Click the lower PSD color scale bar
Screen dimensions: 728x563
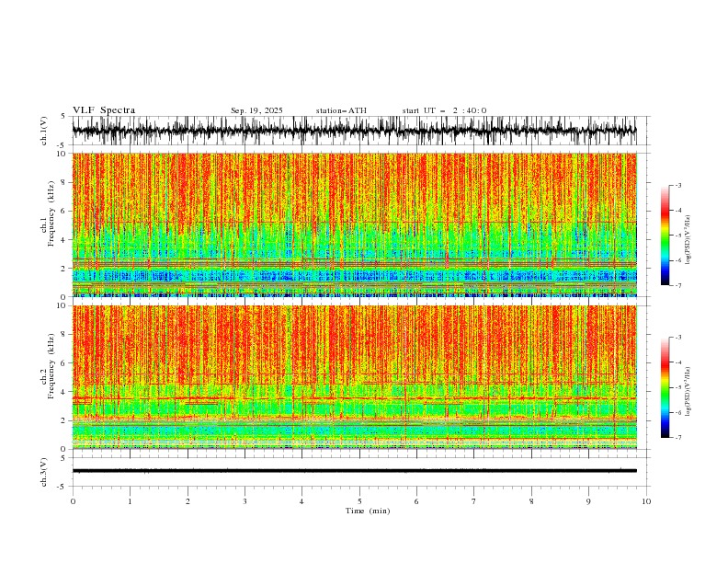pos(665,387)
